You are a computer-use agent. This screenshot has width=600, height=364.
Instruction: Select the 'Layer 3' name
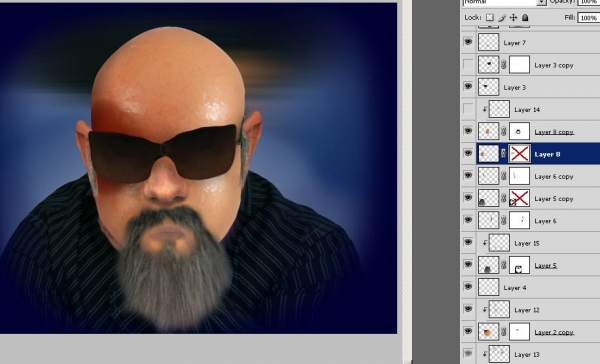pos(515,87)
